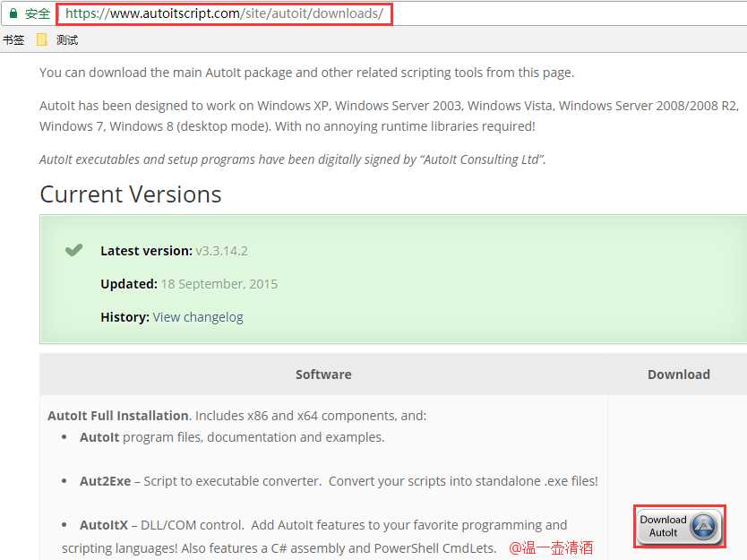Click the Download column header
The height and width of the screenshot is (560, 747).
[679, 375]
